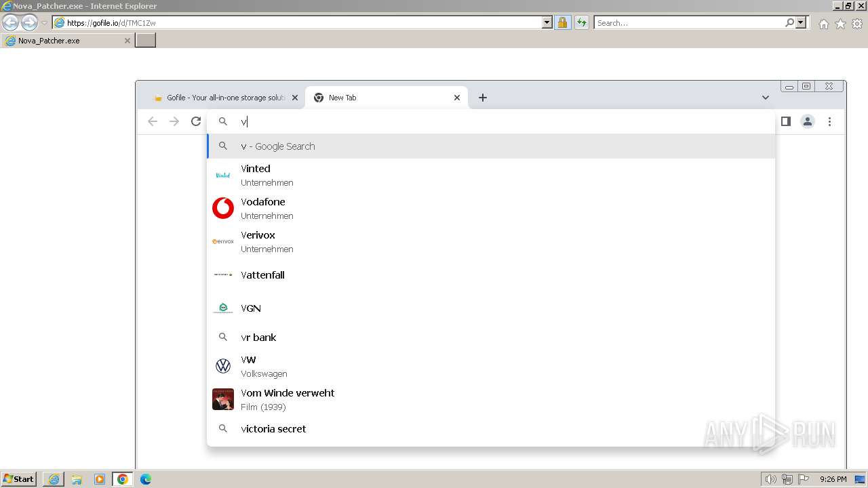Open Chrome three-dot menu
This screenshot has width=868, height=488.
(x=829, y=121)
